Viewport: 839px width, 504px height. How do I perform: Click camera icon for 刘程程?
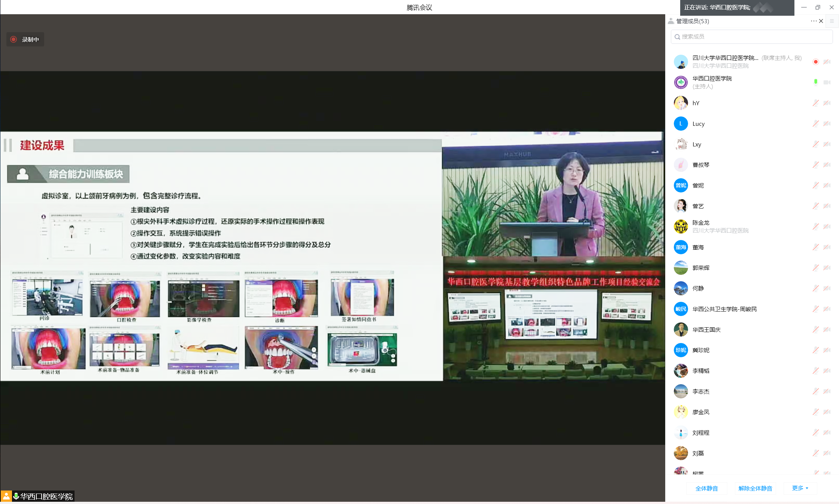827,432
